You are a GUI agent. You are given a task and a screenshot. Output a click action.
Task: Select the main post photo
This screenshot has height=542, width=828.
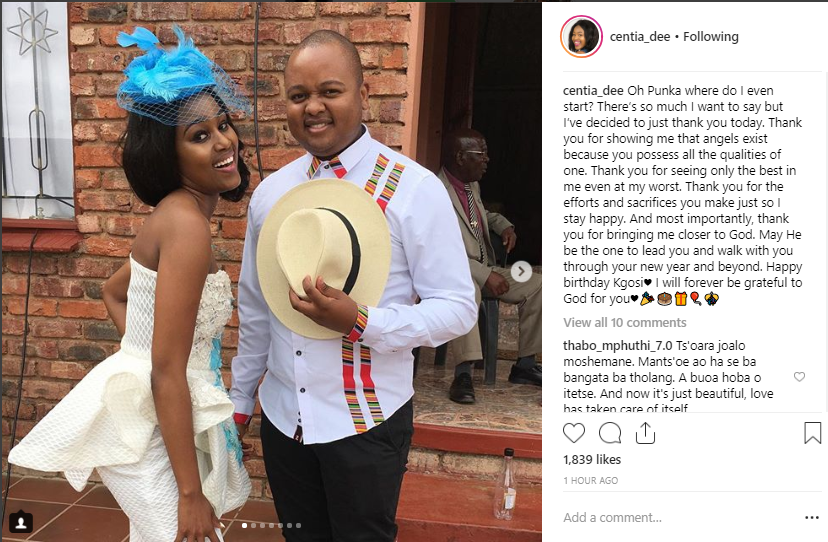(x=271, y=272)
